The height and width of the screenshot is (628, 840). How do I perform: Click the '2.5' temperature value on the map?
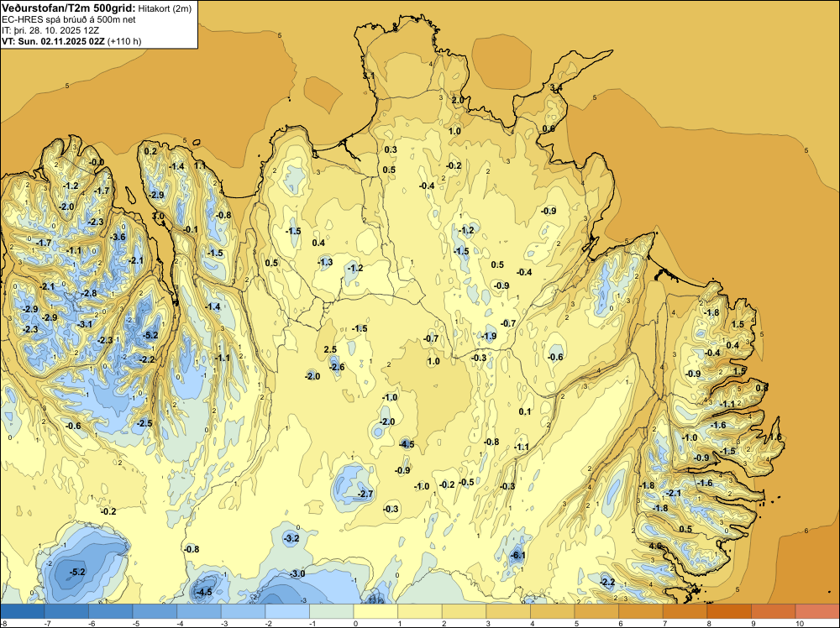330,349
